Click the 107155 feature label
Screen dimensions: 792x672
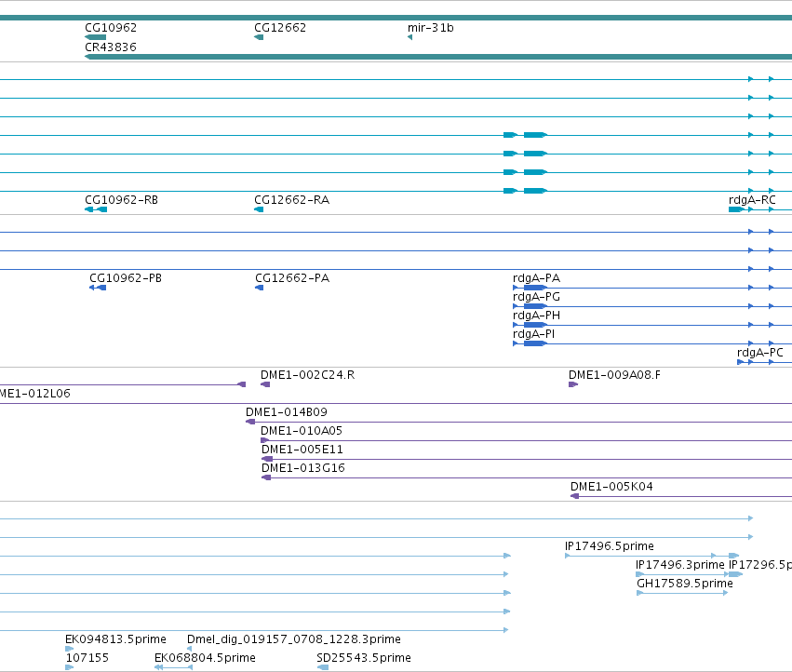87,658
